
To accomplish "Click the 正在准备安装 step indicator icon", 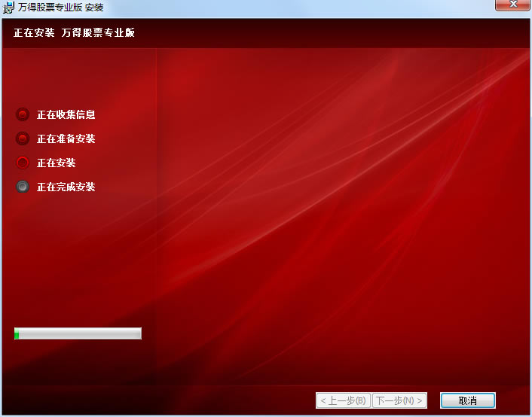I will [23, 138].
